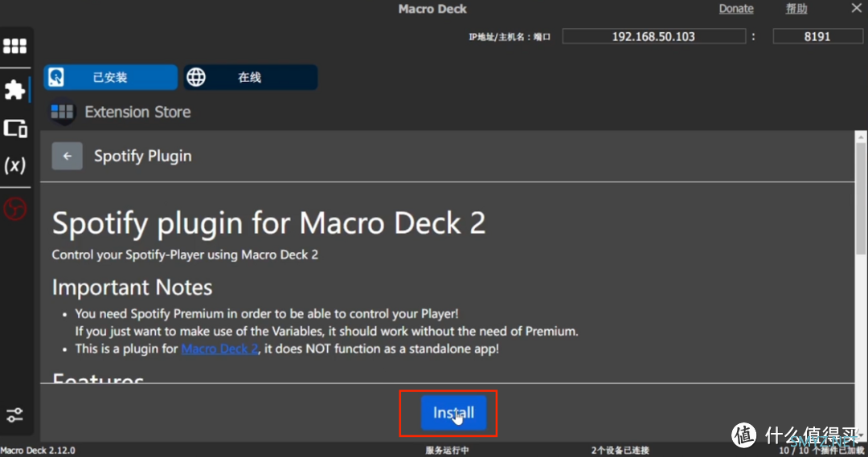
Task: Click the Install button
Action: point(453,413)
